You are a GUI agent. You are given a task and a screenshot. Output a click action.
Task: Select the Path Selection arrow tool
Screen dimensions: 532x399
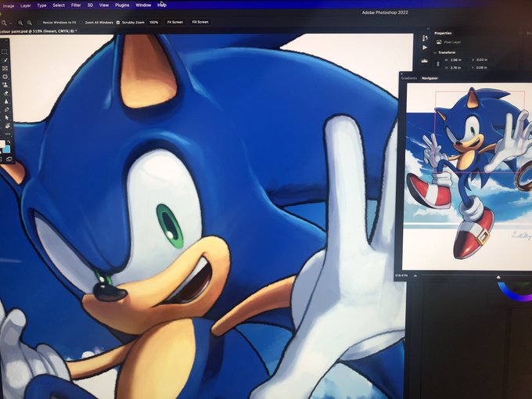7,117
